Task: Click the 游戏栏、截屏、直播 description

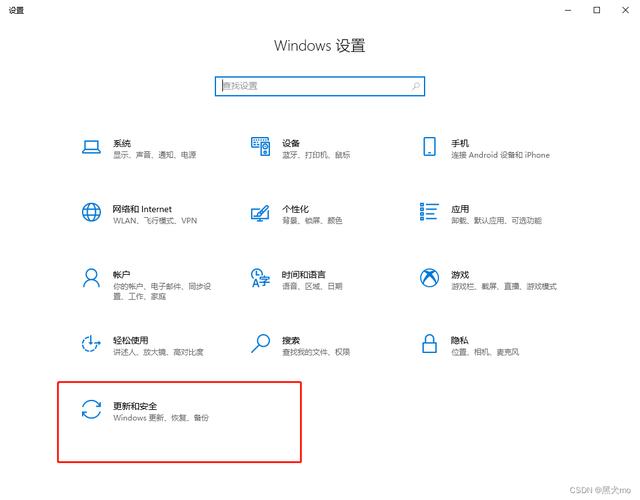Action: (x=504, y=287)
